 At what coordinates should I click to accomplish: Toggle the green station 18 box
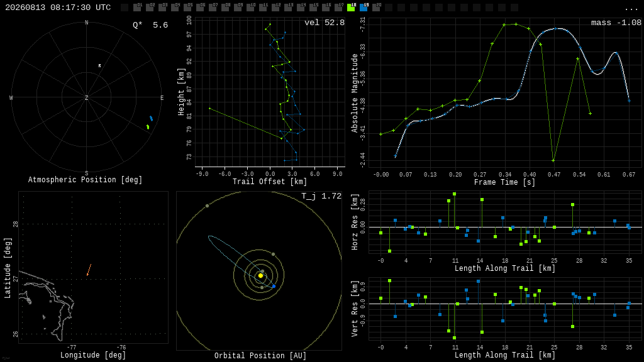[x=351, y=8]
